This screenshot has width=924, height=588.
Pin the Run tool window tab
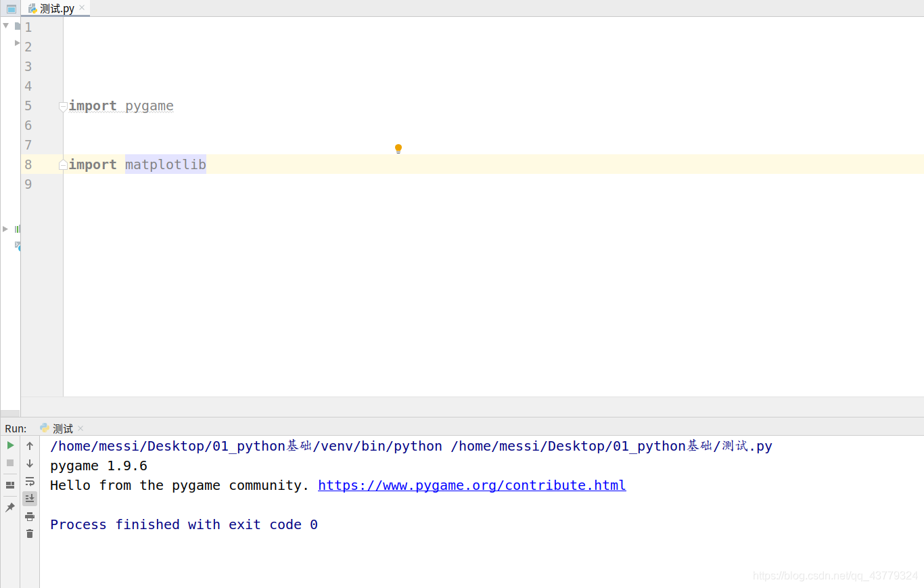point(10,507)
